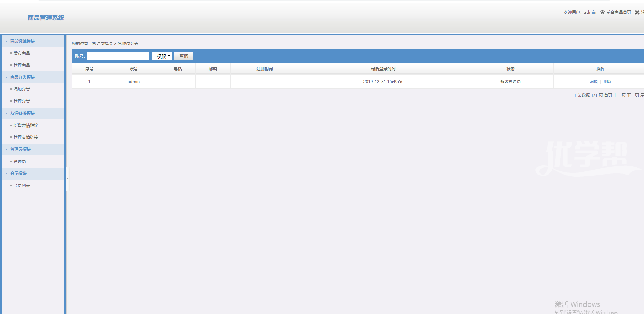The image size is (644, 314).
Task: Collapse the 商品分类模块 section
Action: [x=6, y=77]
